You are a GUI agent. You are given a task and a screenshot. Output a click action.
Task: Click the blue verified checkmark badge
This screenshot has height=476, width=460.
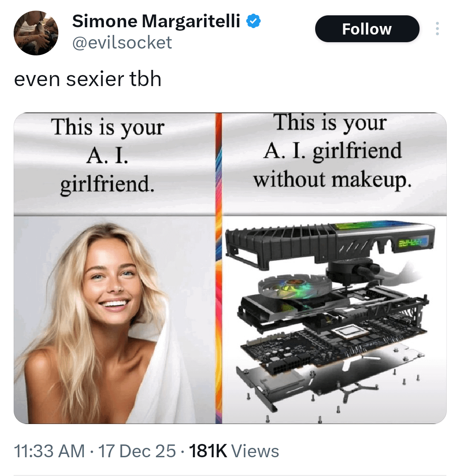253,22
